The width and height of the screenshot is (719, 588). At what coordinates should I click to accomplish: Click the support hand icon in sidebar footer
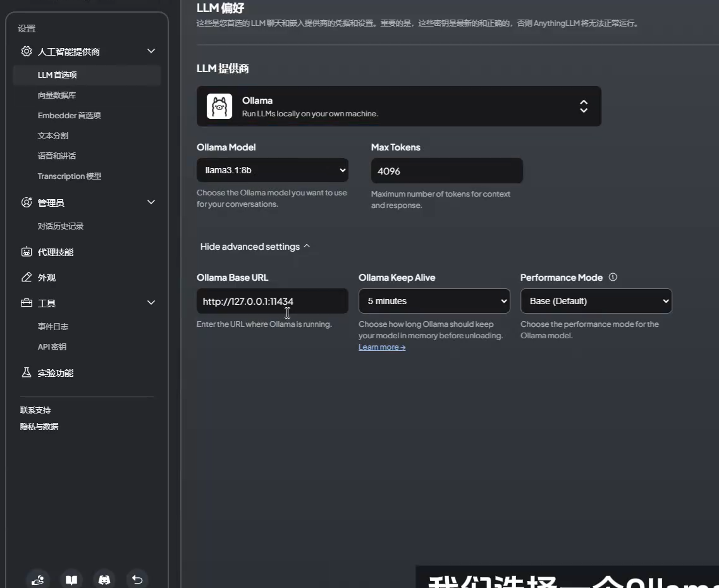point(37,580)
